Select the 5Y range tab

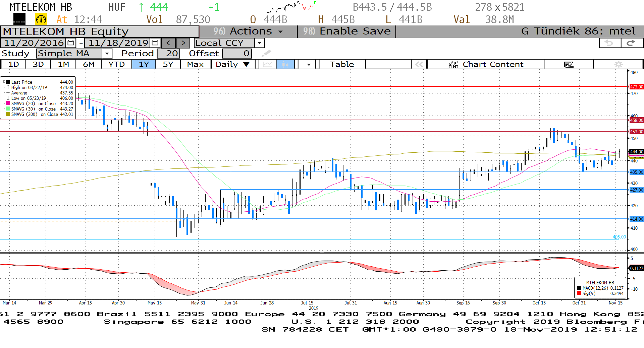point(168,64)
